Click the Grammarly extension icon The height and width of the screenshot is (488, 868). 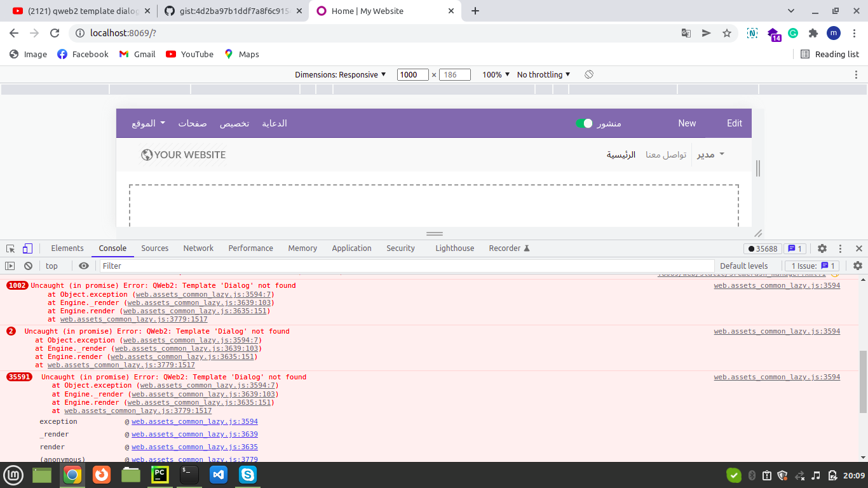click(x=792, y=32)
